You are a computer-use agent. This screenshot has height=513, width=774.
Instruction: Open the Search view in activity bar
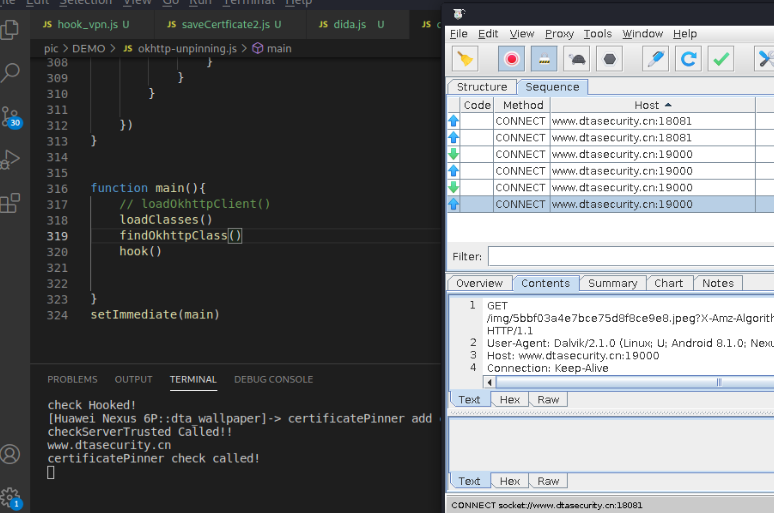click(x=10, y=73)
